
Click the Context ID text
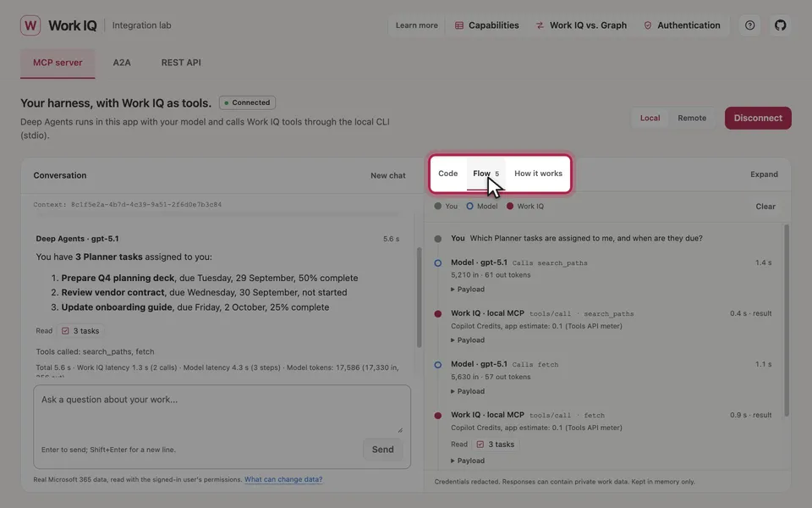(x=128, y=205)
